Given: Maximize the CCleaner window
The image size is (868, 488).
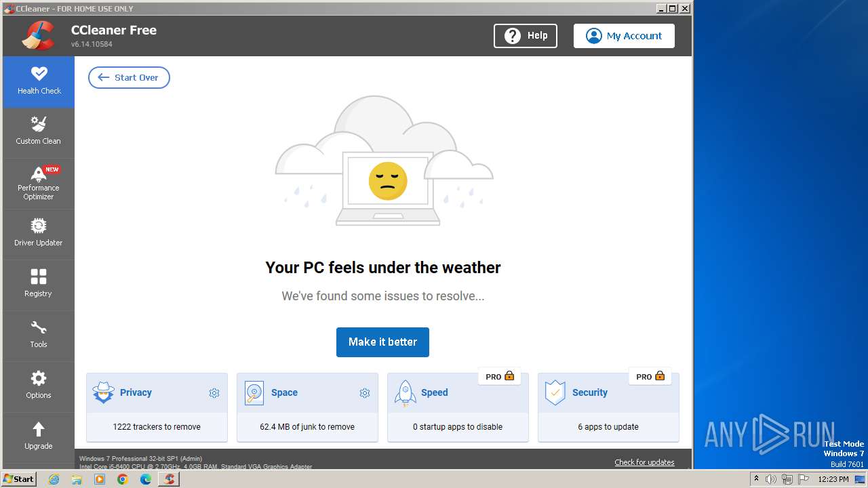Looking at the screenshot, I should point(672,8).
